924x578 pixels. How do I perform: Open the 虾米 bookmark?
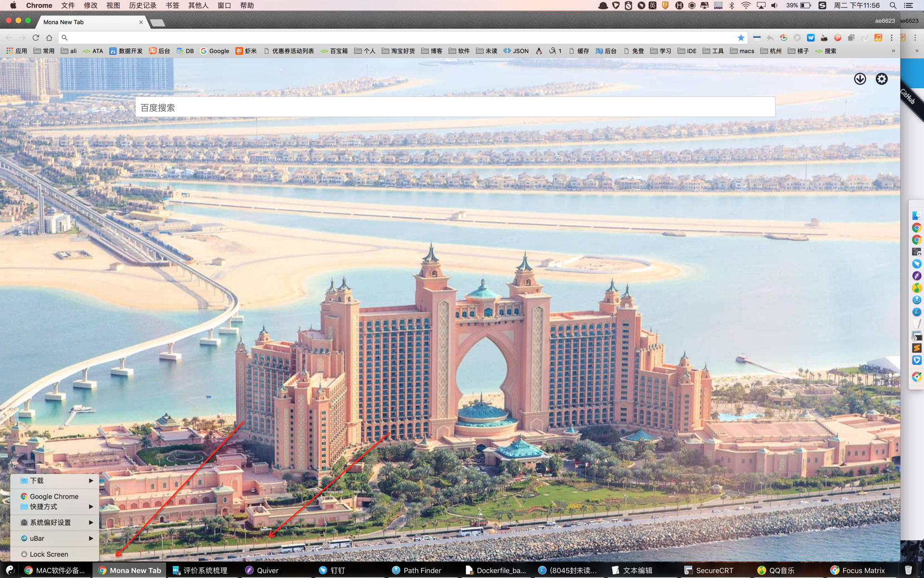coord(246,51)
